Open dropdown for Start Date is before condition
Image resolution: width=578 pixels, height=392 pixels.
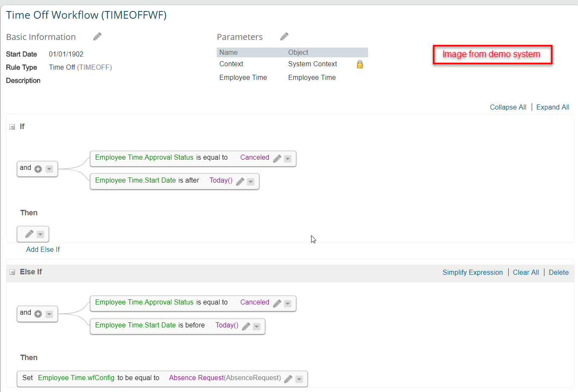[257, 326]
